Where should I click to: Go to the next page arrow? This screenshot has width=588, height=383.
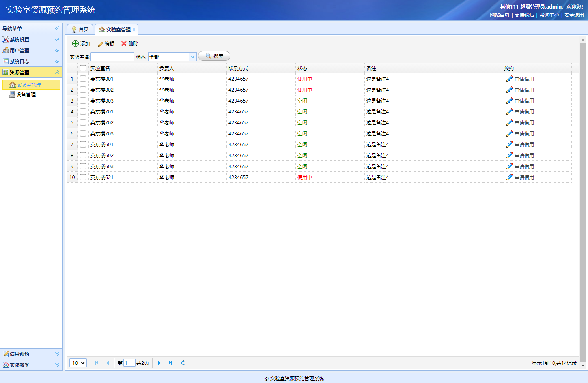pos(159,363)
